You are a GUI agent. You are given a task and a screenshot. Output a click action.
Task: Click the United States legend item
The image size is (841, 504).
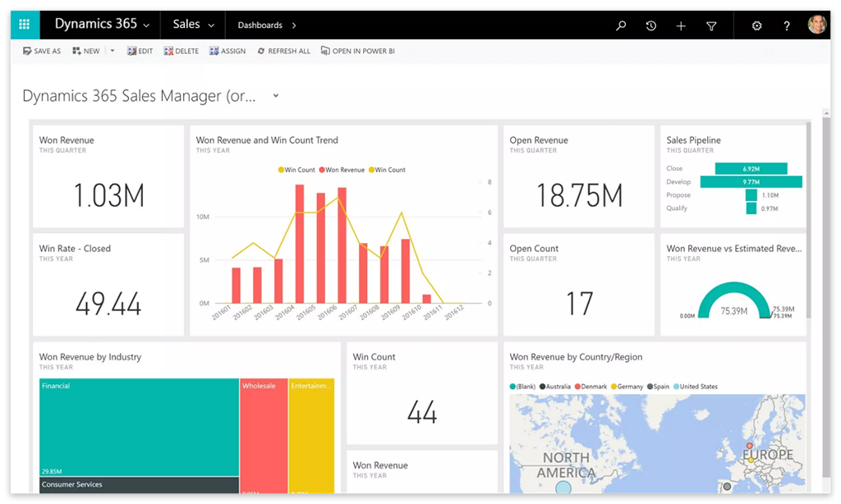695,387
